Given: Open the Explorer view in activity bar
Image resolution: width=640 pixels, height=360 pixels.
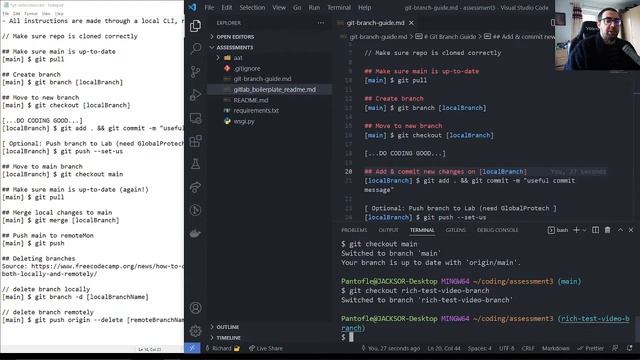Looking at the screenshot, I should tap(196, 26).
